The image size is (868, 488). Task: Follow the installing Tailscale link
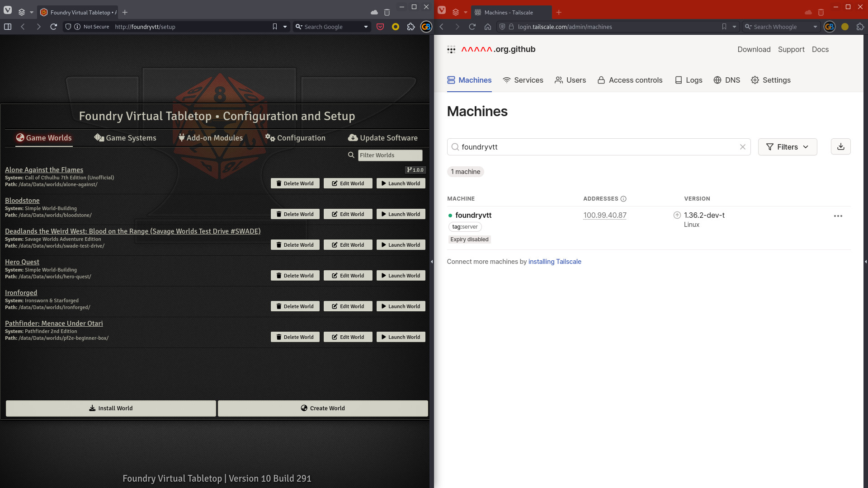[555, 262]
